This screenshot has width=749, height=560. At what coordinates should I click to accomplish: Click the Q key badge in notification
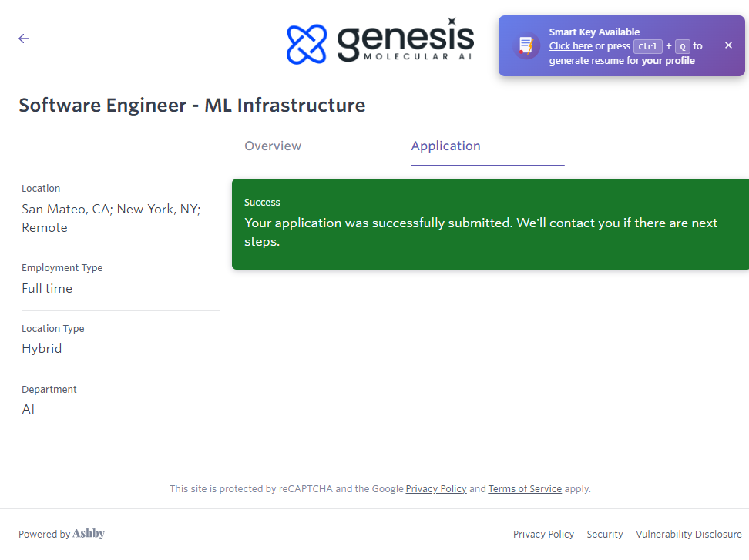682,46
